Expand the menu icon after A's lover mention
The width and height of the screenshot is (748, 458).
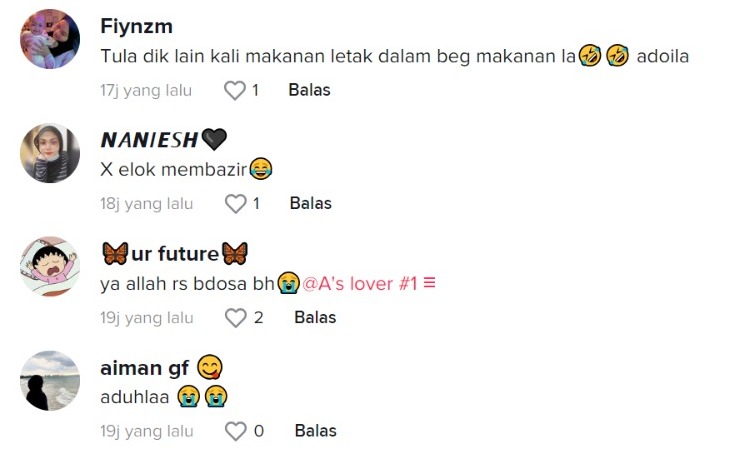430,284
